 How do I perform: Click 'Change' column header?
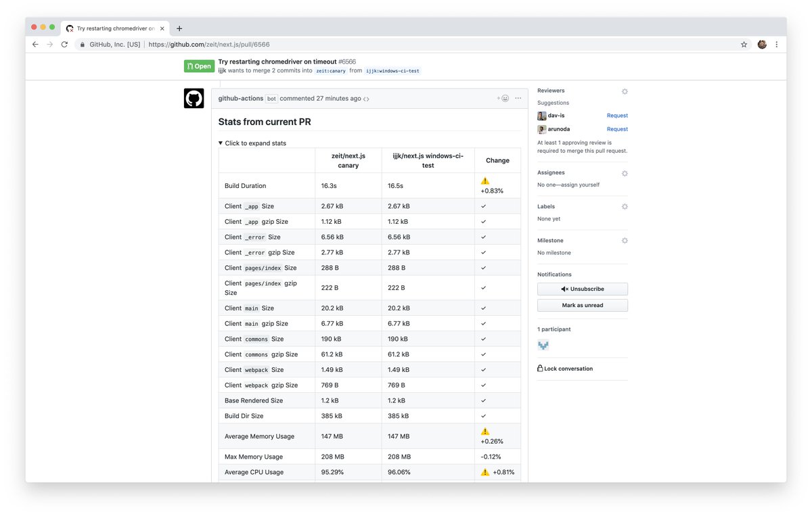(497, 160)
